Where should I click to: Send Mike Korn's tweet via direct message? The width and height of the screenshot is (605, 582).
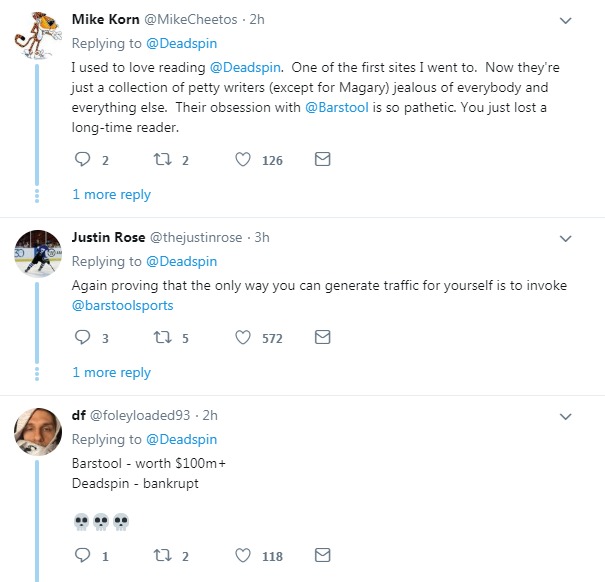[x=322, y=160]
